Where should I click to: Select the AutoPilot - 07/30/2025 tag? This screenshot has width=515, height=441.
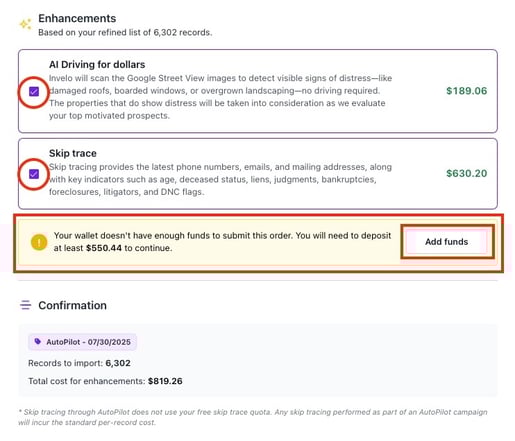82,342
